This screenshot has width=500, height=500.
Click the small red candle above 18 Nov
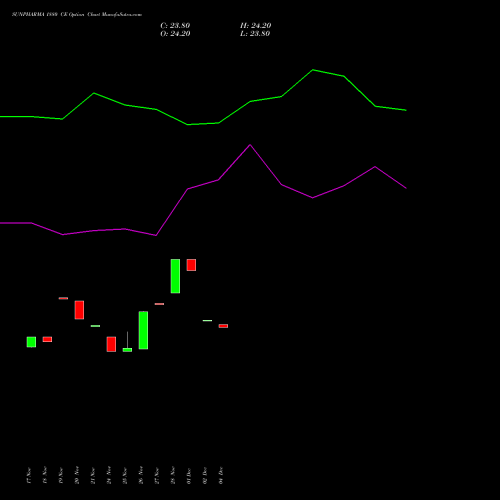click(47, 339)
